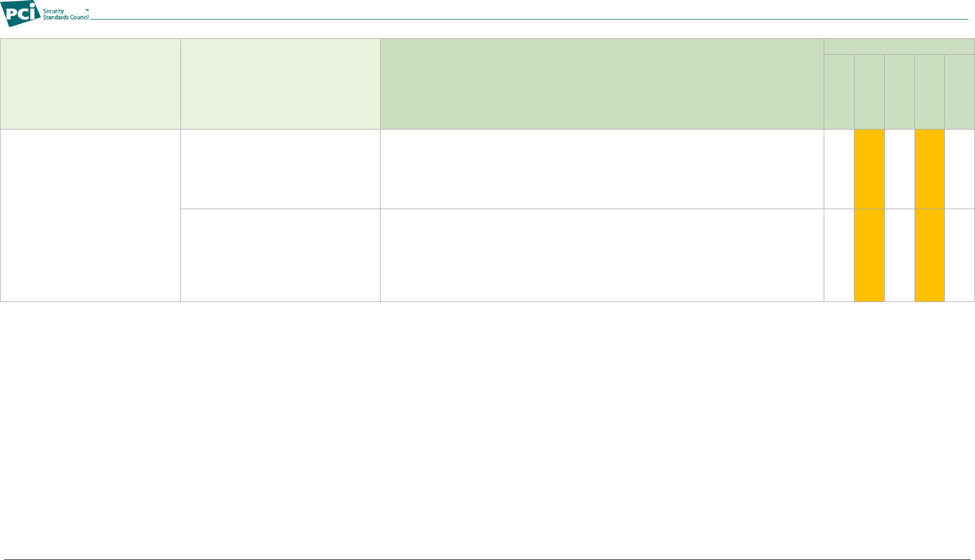Select the second orange cell in the upper data row
The width and height of the screenshot is (975, 560).
click(929, 169)
